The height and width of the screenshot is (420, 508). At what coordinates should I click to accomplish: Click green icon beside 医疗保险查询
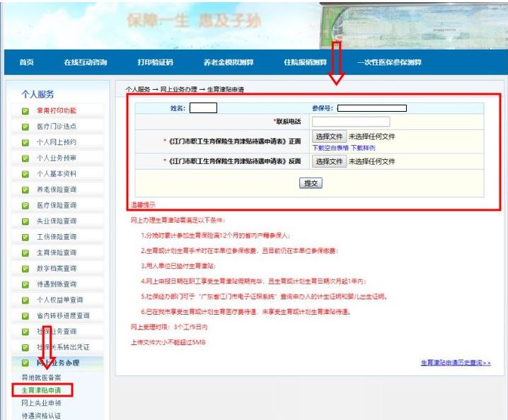[25, 206]
